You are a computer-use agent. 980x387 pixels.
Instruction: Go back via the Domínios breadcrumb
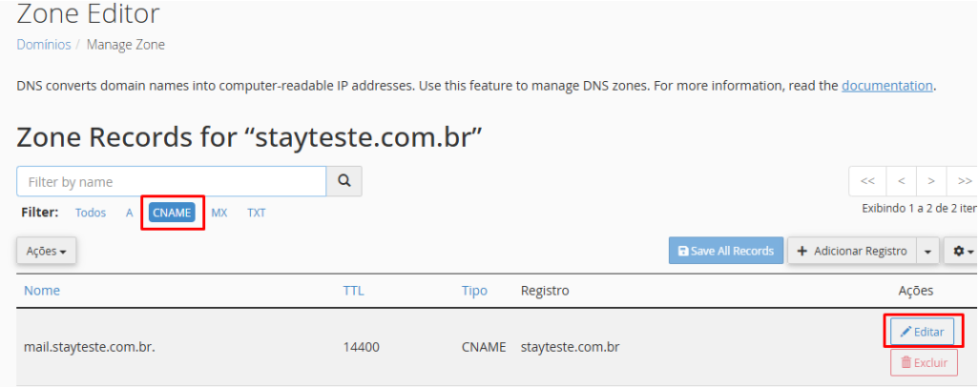44,44
